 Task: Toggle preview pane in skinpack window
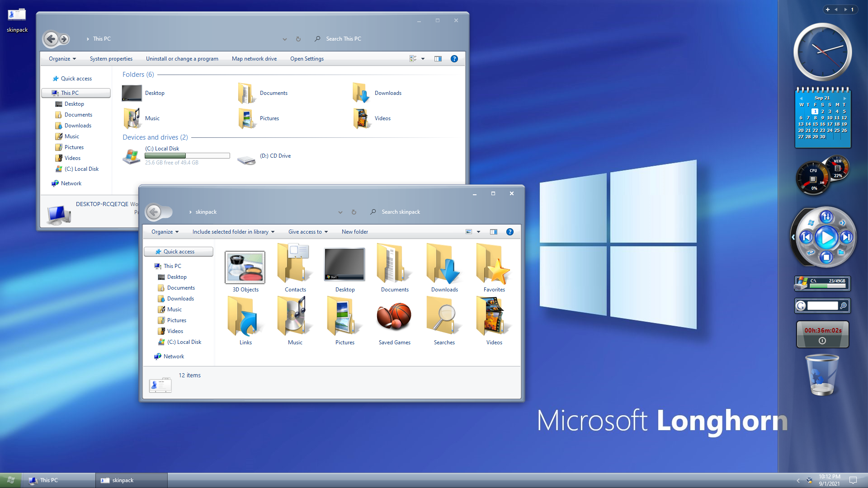493,232
